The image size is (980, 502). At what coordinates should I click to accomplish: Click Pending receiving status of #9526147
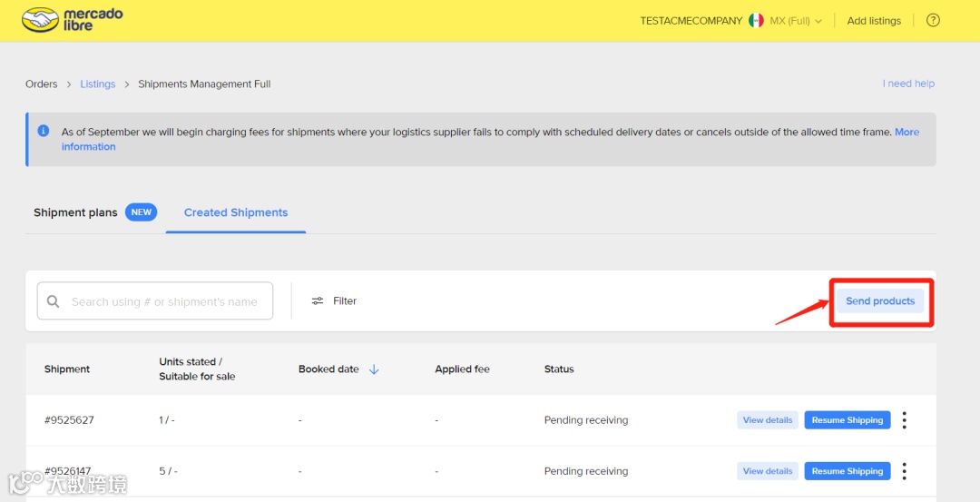[x=585, y=471]
